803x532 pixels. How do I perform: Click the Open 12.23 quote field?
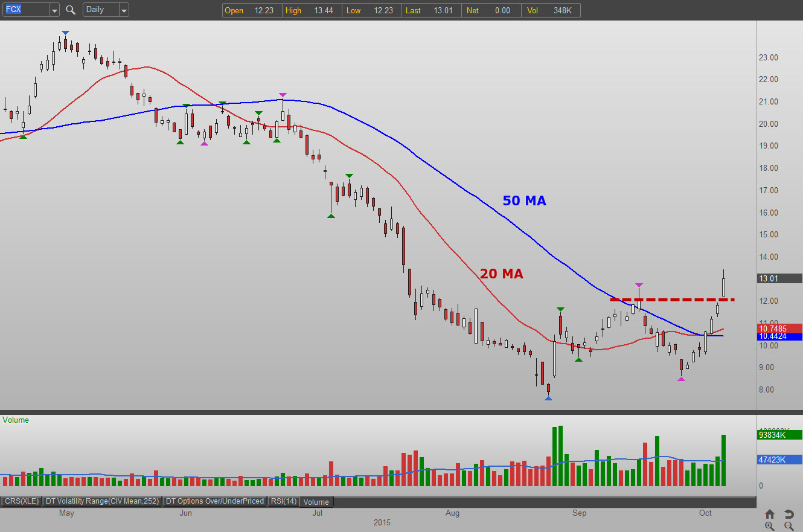pos(251,10)
